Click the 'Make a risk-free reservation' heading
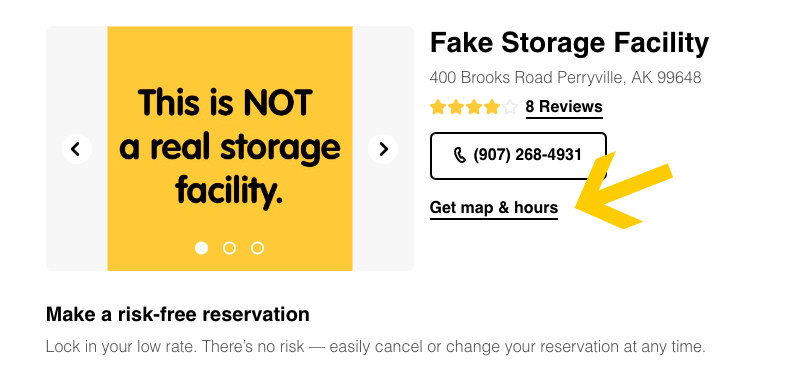Screen dimensions: 811x370 coord(177,314)
